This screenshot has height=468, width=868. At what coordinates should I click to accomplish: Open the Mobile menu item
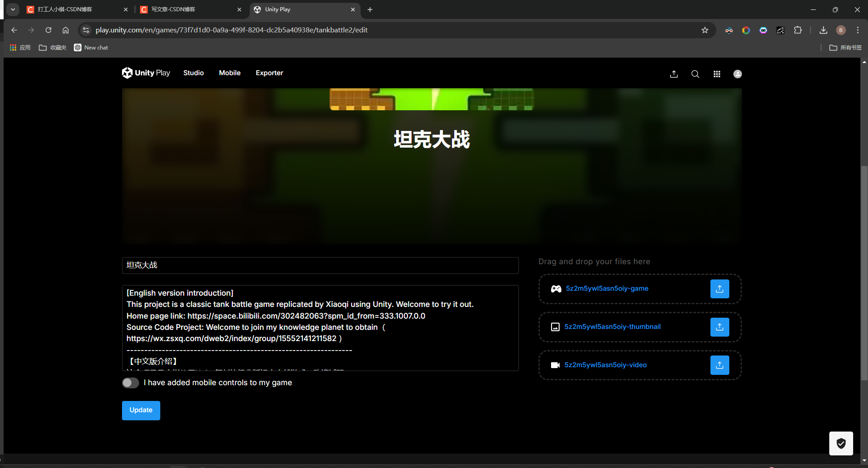(x=230, y=73)
